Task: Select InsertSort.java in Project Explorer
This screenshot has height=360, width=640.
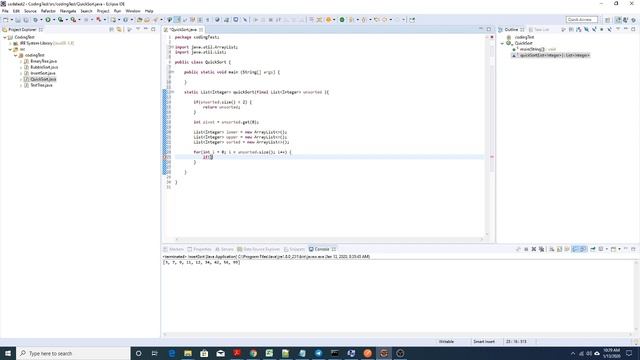Action: pyautogui.click(x=43, y=73)
